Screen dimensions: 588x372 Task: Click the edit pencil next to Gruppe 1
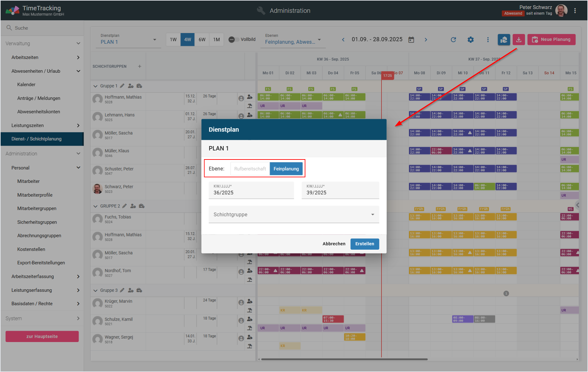(x=122, y=86)
